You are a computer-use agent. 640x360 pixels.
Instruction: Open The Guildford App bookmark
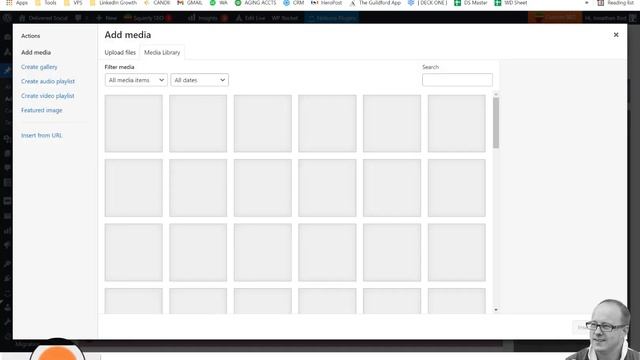point(376,3)
